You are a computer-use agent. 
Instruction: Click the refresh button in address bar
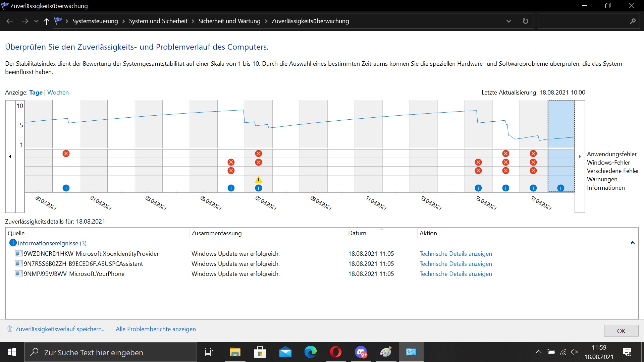tap(525, 21)
